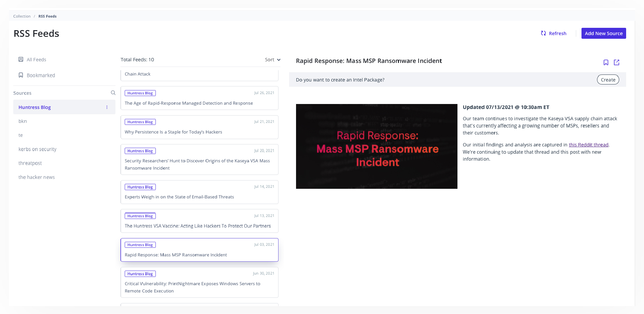This screenshot has height=314, width=644.
Task: Click the Total Feeds: 10 count
Action: coord(137,60)
